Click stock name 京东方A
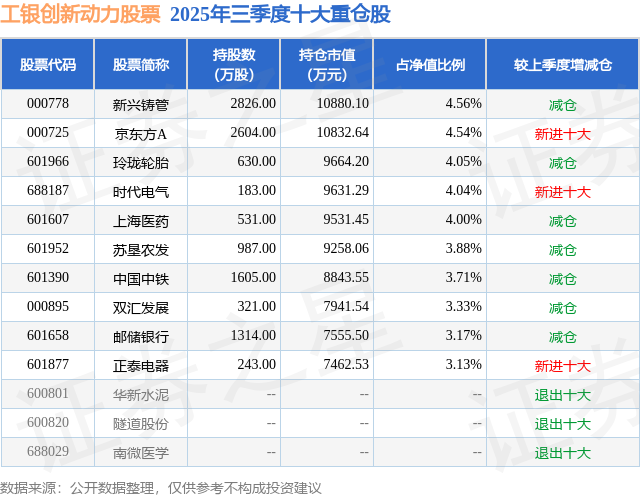Screen dimensions: 640x497 point(141,134)
